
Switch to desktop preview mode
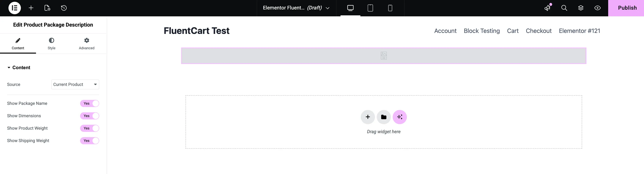(x=350, y=8)
